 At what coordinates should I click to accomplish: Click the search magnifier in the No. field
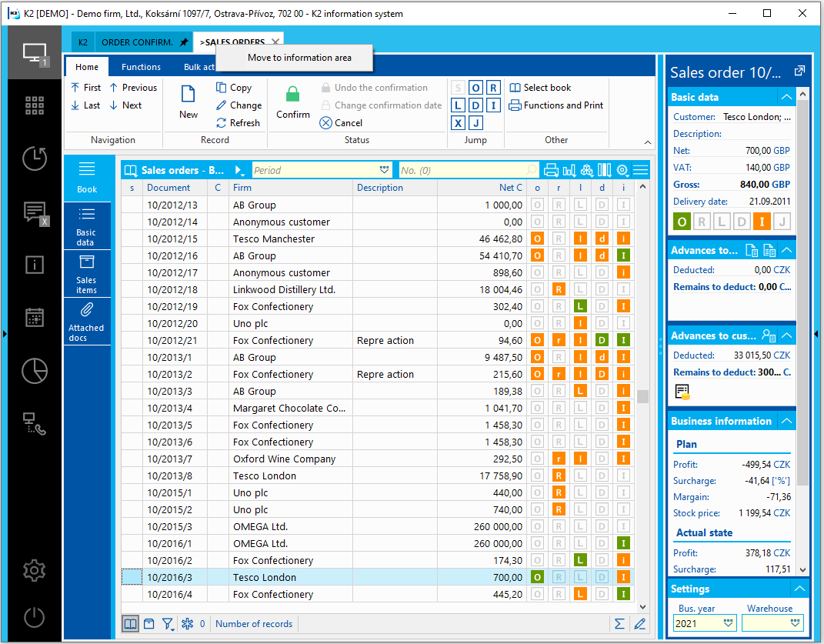(532, 170)
